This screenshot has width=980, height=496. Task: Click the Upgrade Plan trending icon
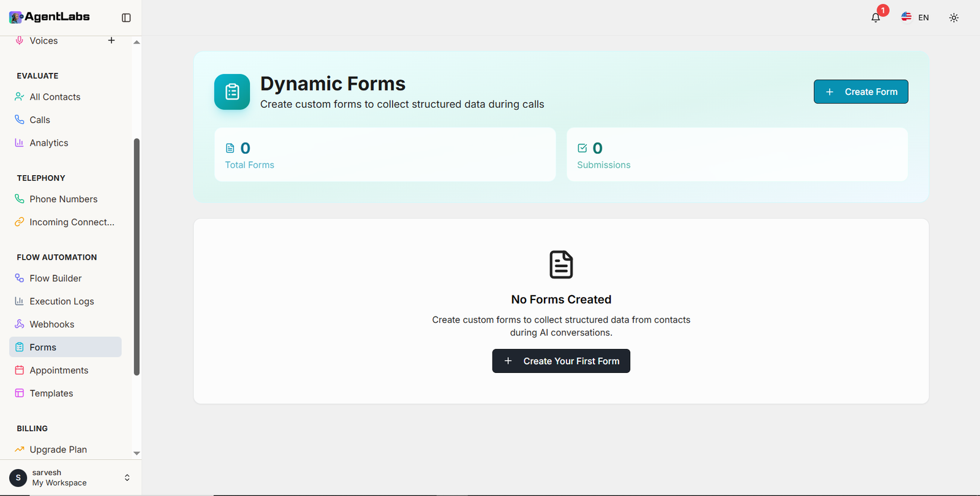[x=20, y=449]
